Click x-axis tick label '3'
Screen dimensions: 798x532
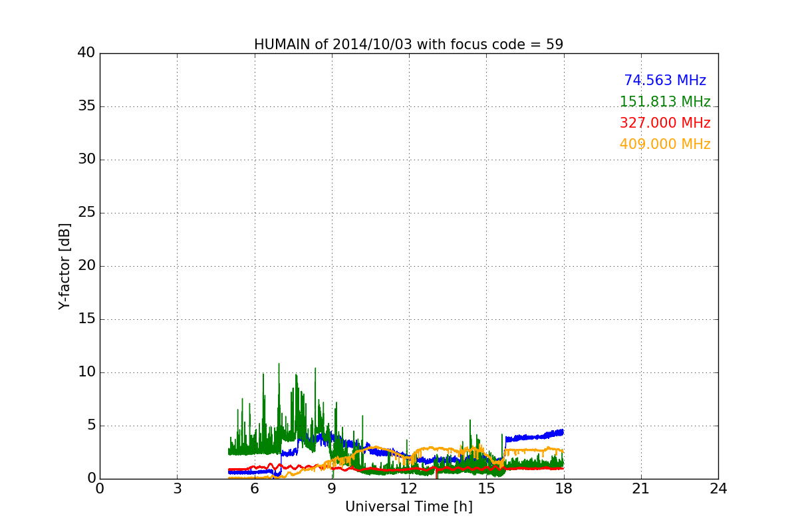tap(177, 489)
